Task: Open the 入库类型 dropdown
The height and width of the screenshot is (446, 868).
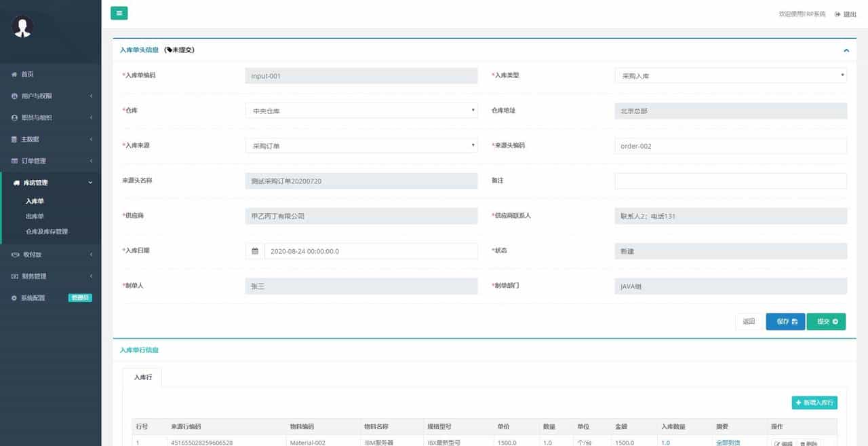Action: point(730,76)
